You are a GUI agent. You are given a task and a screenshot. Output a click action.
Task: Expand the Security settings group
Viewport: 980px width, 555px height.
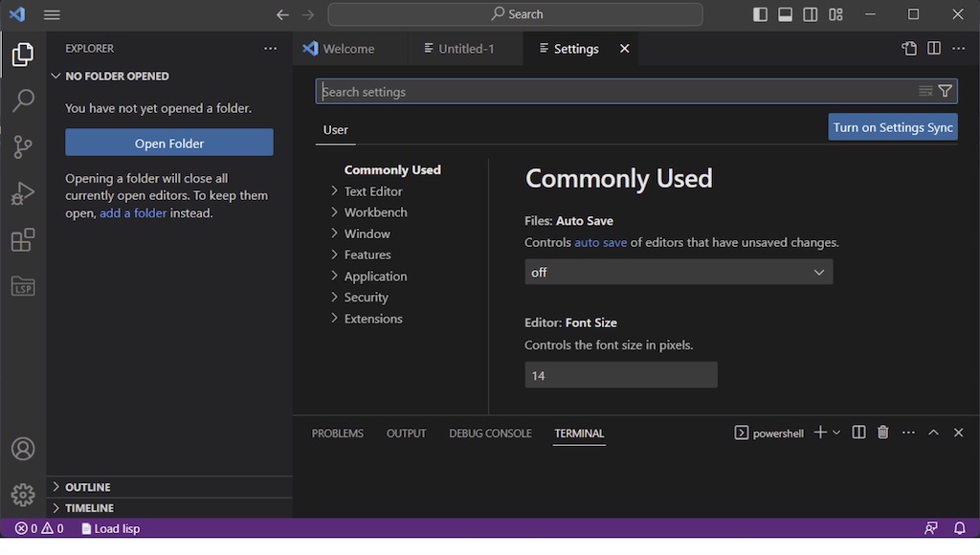coord(367,298)
